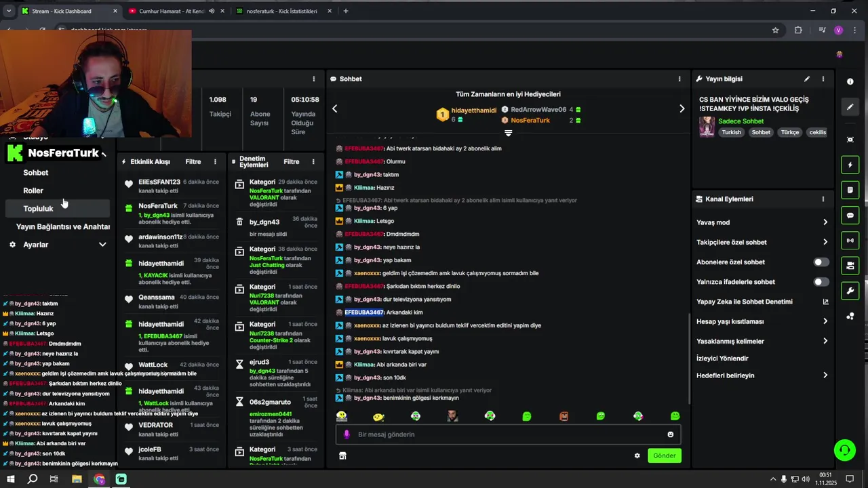Open Yayın bilgisi three-dot menu
Image resolution: width=868 pixels, height=488 pixels.
823,79
